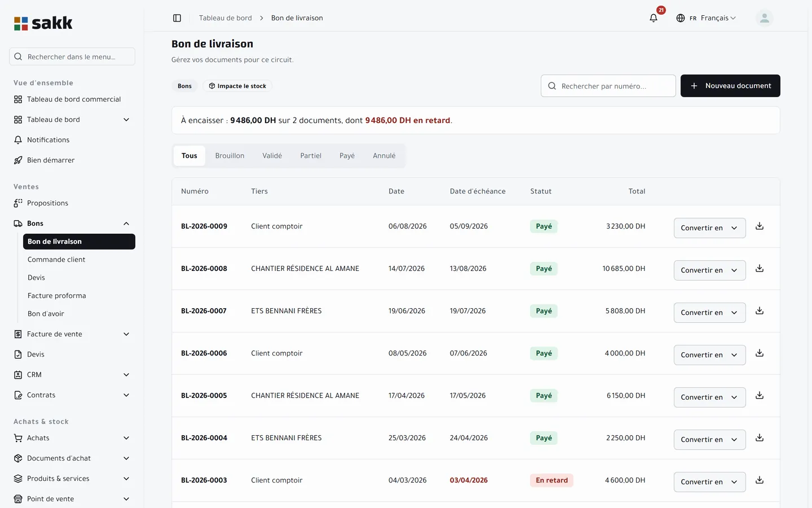
Task: Click the sakk logo
Action: [43, 23]
